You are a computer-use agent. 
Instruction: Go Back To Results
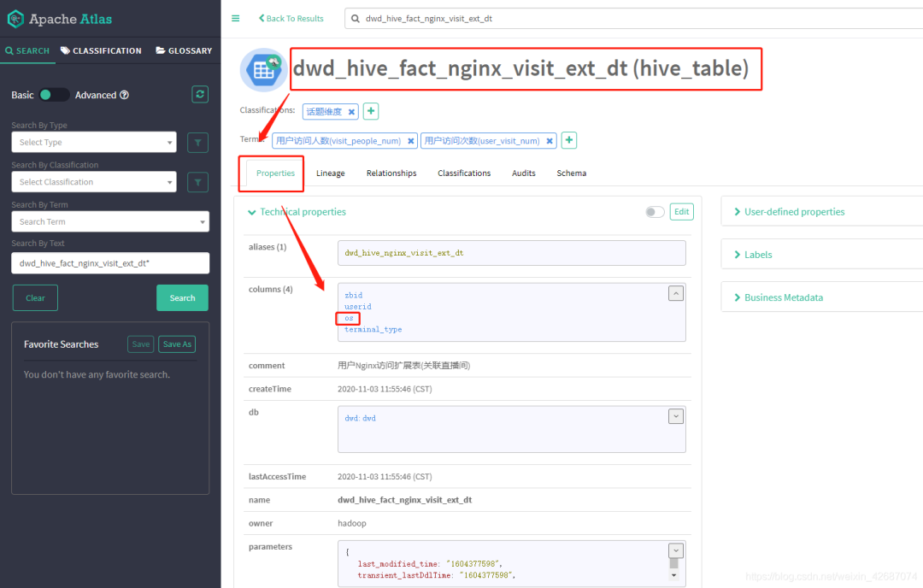pyautogui.click(x=291, y=18)
